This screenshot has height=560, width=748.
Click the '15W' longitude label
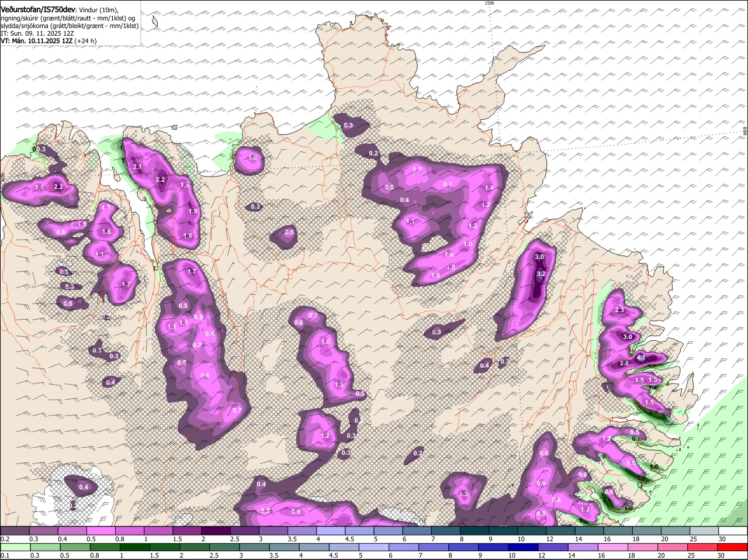point(489,3)
